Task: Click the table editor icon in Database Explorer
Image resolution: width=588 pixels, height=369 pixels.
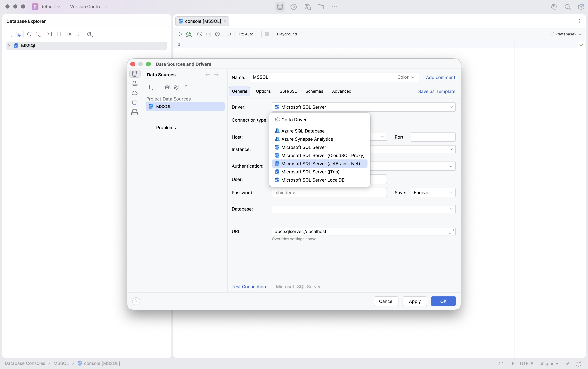Action: [58, 34]
